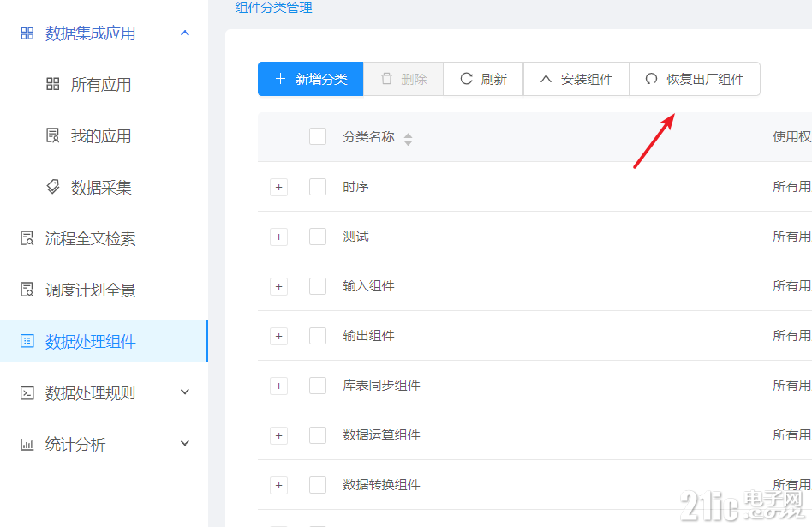This screenshot has width=812, height=527.
Task: Click the plus icon in 新增分类
Action: pyautogui.click(x=280, y=79)
